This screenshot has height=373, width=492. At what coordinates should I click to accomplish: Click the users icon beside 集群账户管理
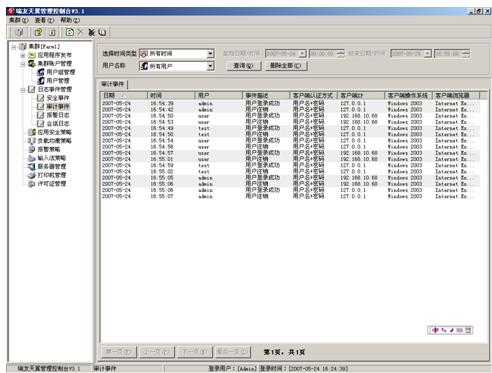[x=32, y=63]
